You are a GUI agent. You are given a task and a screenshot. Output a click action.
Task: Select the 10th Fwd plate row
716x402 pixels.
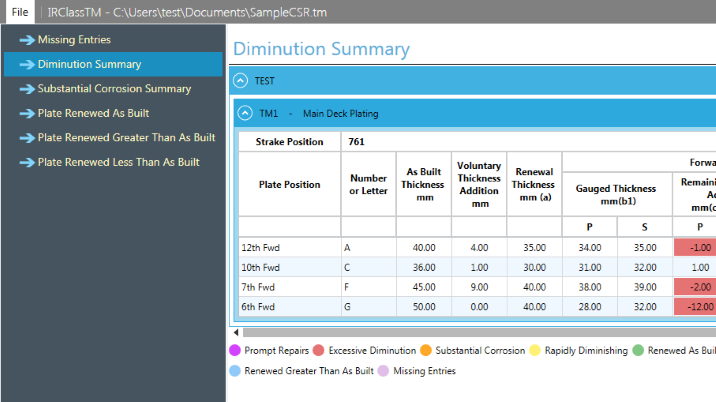[x=477, y=267]
